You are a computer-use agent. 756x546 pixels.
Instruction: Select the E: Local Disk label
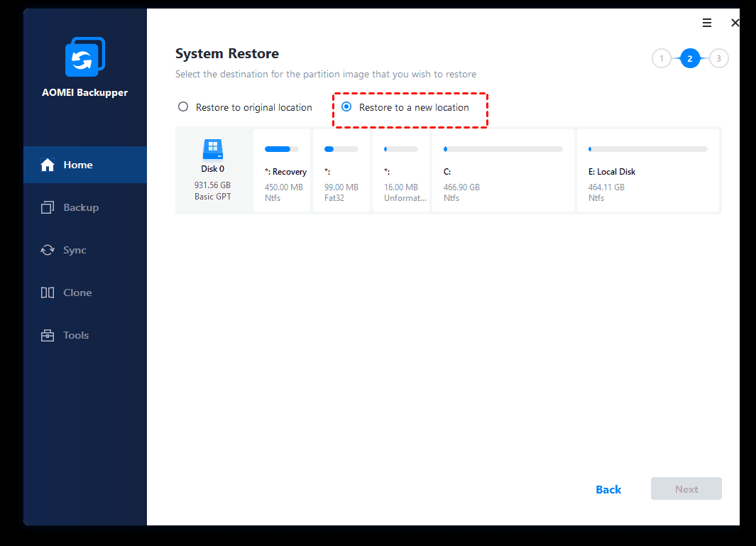[612, 172]
